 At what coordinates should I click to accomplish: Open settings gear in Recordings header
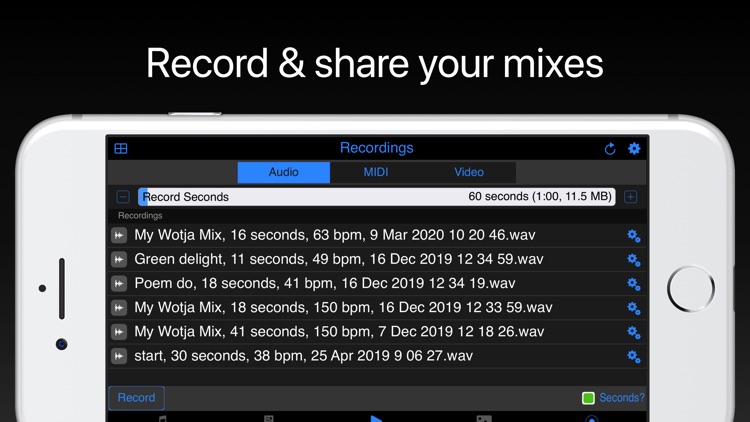pyautogui.click(x=634, y=148)
